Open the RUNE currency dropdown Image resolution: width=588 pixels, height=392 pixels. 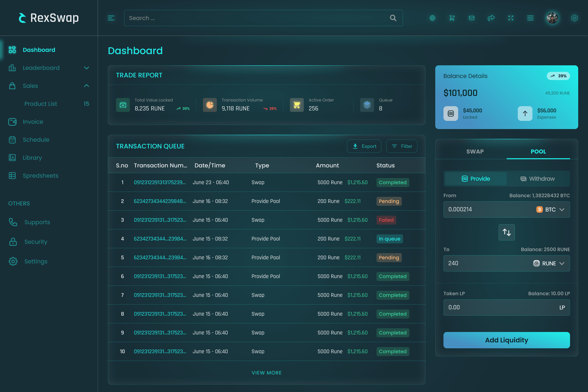(549, 263)
